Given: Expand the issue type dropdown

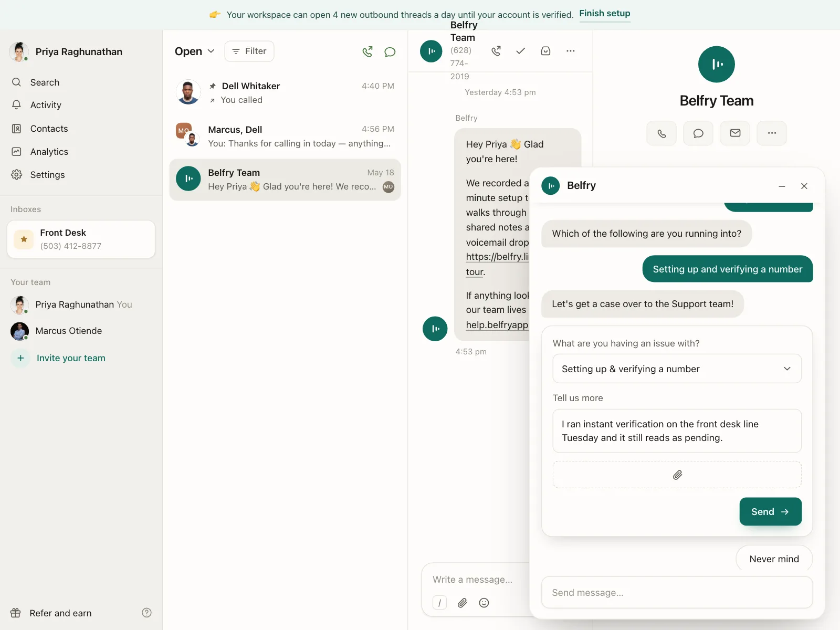Looking at the screenshot, I should click(x=677, y=369).
